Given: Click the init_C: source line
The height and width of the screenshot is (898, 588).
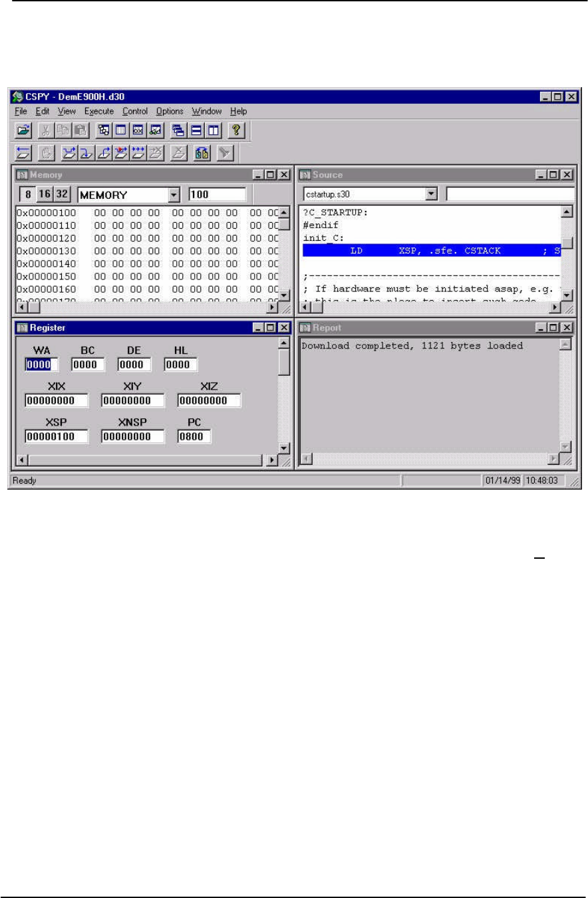Looking at the screenshot, I should 323,237.
